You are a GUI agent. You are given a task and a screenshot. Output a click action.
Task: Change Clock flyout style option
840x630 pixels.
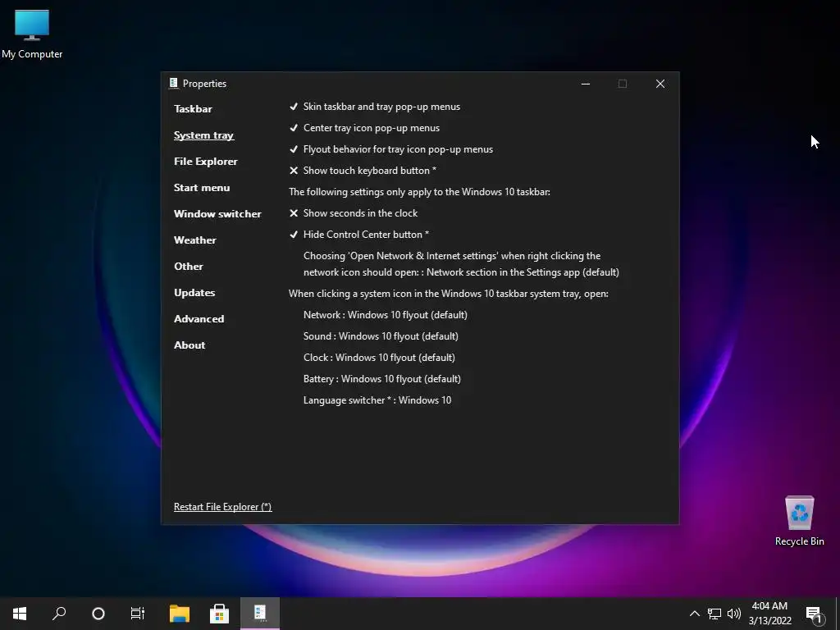[379, 358]
